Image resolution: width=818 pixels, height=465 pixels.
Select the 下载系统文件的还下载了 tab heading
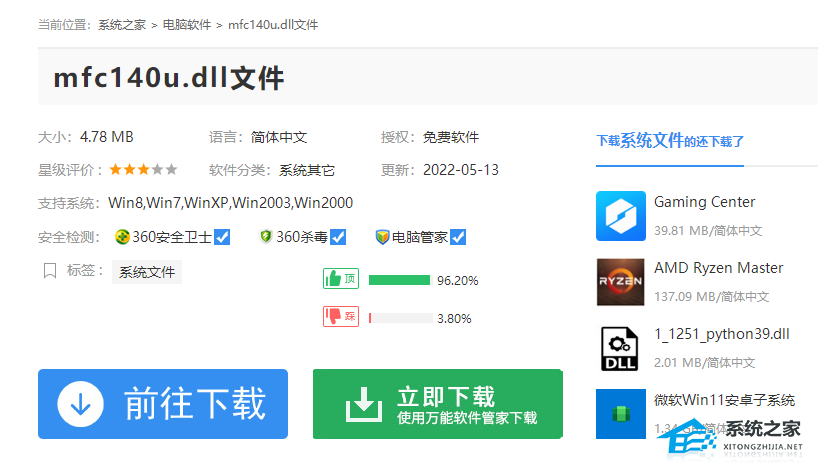[x=670, y=141]
